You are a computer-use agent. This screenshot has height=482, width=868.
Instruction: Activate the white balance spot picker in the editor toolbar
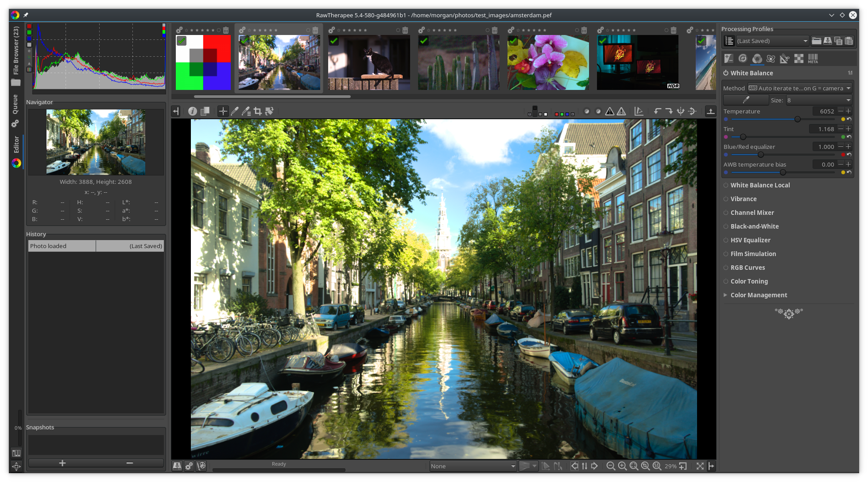point(235,112)
